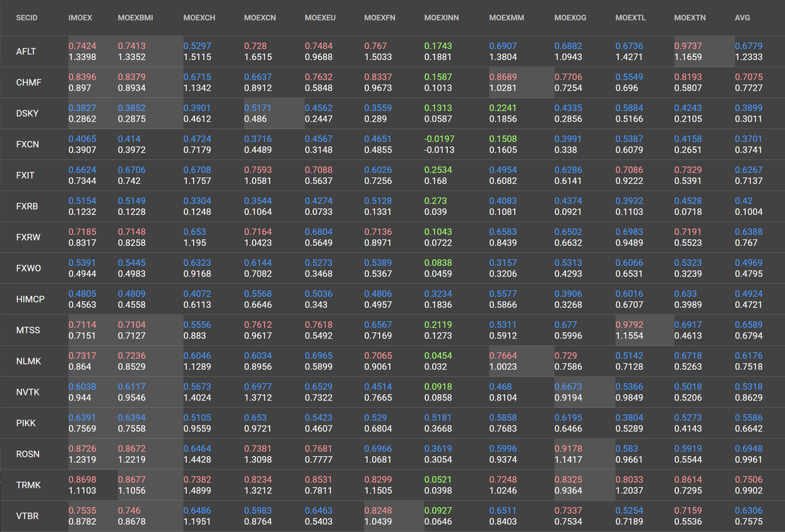Click value 0.729 in NLMK MOEXOG cell
Image resolution: width=785 pixels, height=532 pixels.
click(x=565, y=356)
